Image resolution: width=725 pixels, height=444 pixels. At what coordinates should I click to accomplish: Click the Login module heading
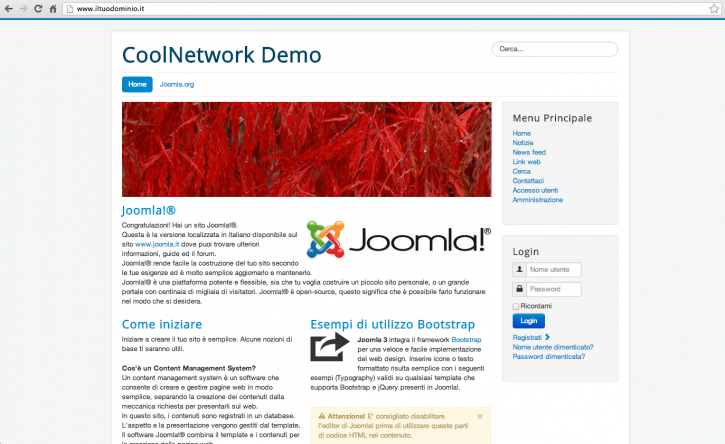(x=525, y=252)
